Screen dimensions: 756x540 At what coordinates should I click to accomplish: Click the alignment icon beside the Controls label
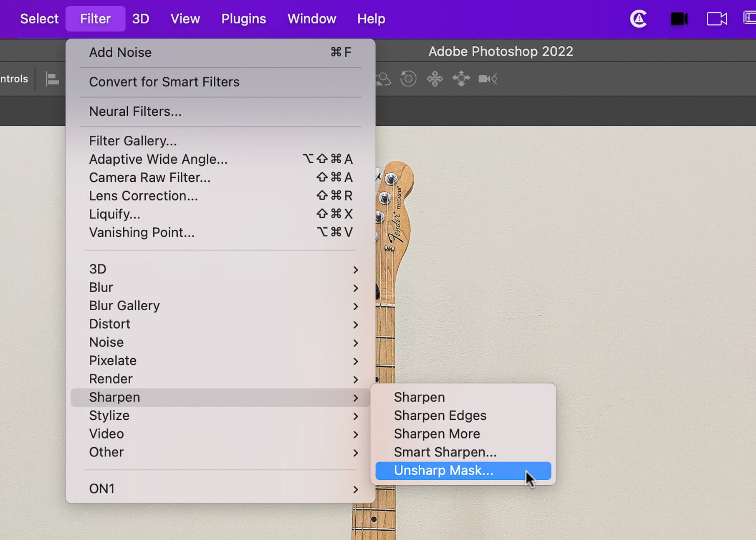click(x=52, y=79)
